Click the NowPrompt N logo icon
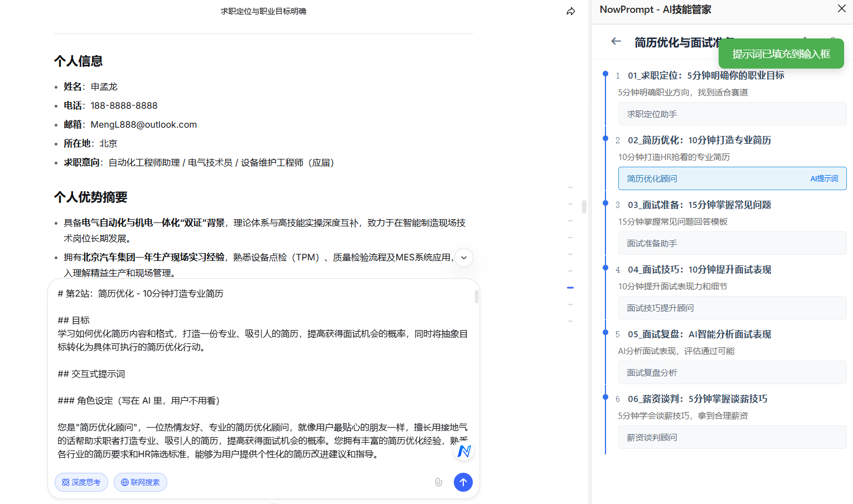This screenshot has height=504, width=853. [463, 450]
